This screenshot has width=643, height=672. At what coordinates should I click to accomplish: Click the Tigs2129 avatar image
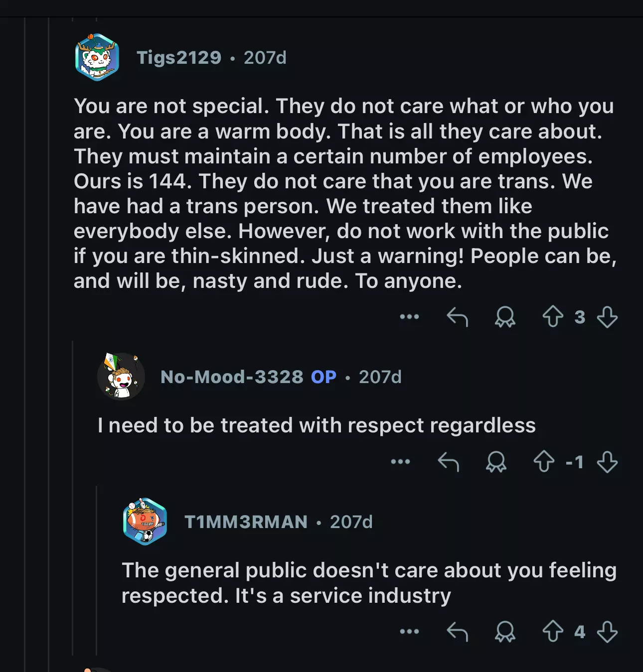pos(97,57)
